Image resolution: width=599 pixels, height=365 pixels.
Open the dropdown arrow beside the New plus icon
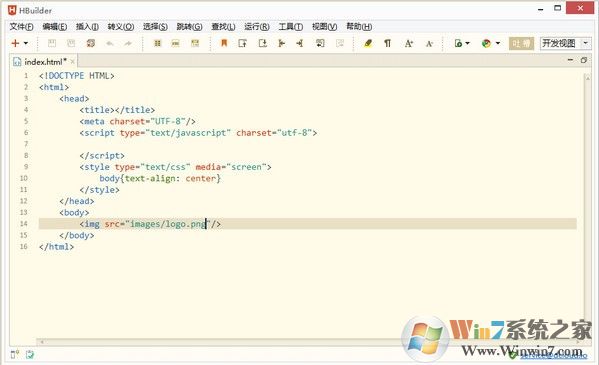point(26,43)
